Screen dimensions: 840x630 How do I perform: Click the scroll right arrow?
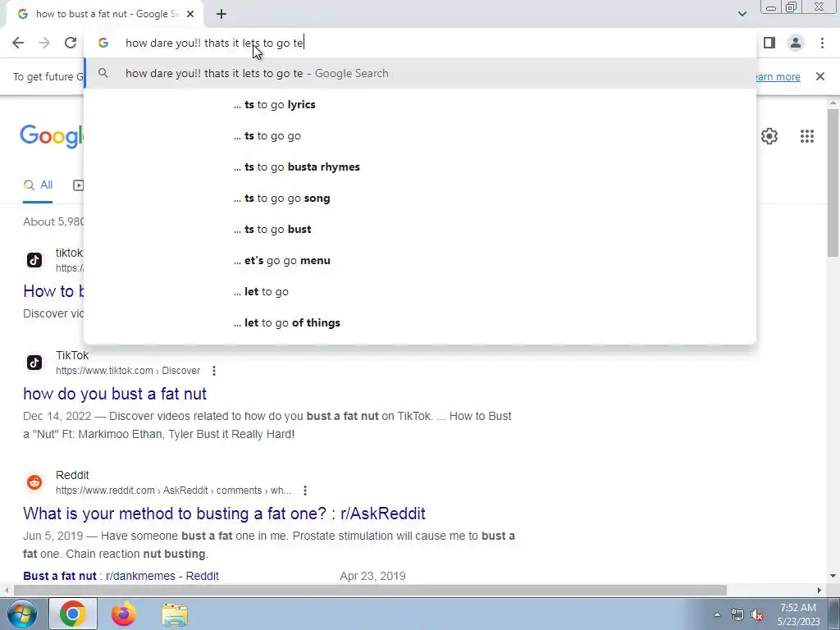pos(819,591)
